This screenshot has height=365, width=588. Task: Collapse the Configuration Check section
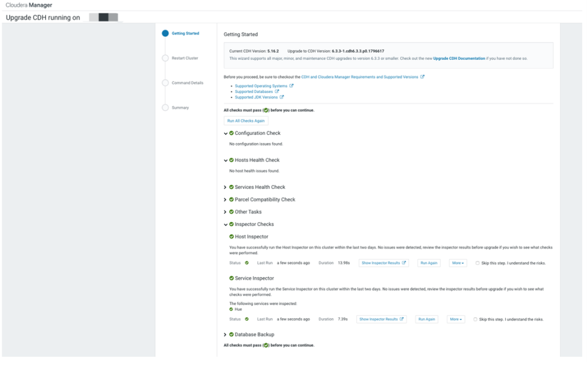[225, 133]
